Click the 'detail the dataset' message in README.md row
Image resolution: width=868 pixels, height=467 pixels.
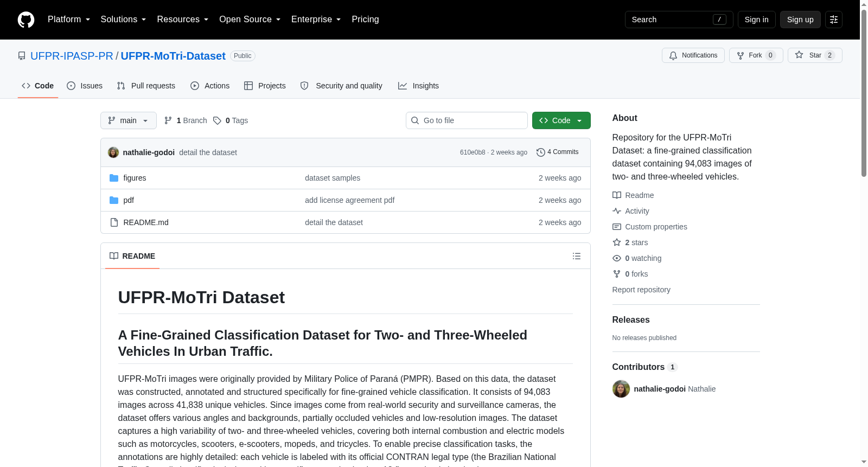(x=334, y=222)
